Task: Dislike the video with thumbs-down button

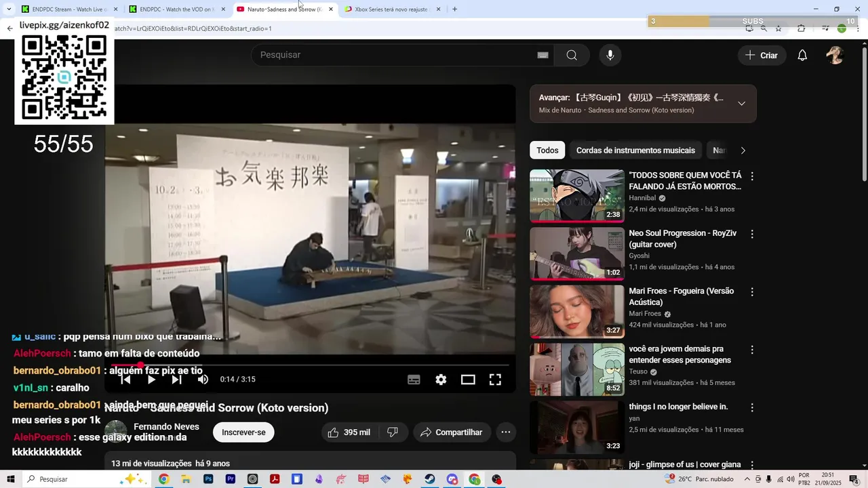Action: click(x=393, y=432)
